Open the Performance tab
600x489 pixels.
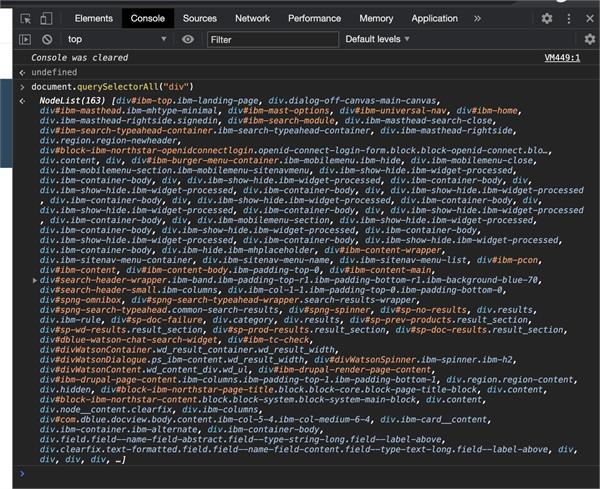314,18
